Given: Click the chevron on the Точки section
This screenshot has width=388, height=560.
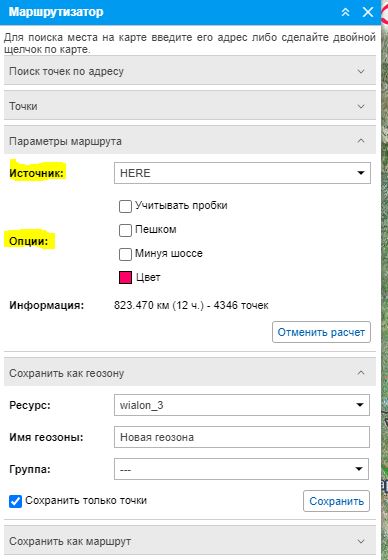Looking at the screenshot, I should [361, 106].
